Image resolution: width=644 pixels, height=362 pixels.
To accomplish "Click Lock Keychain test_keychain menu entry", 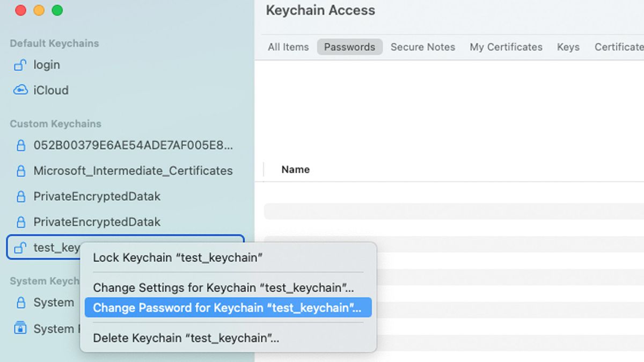I will pyautogui.click(x=177, y=258).
